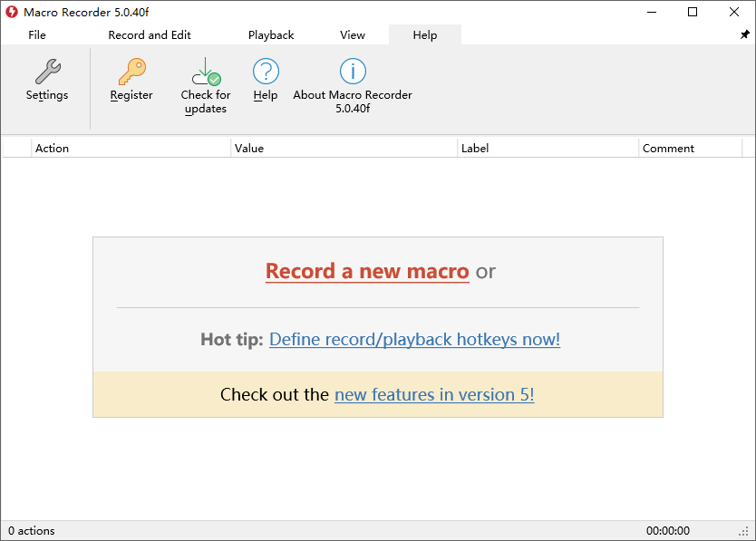The height and width of the screenshot is (541, 756).
Task: Switch to the Playback tab
Action: [271, 35]
